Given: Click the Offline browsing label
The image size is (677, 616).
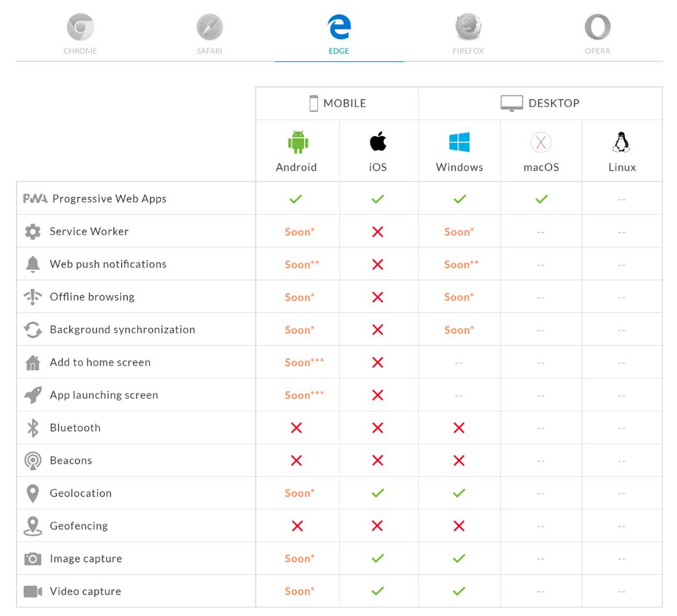Looking at the screenshot, I should 92,297.
